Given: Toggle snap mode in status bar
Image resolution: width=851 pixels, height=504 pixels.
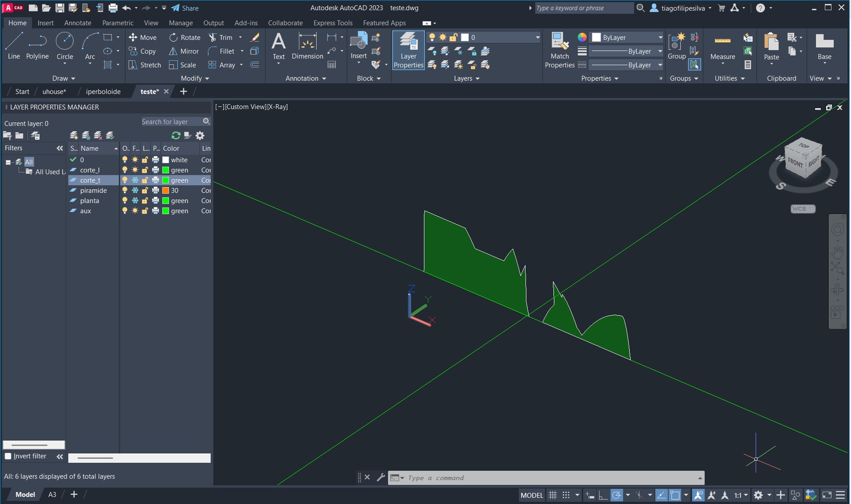Looking at the screenshot, I should click(566, 495).
